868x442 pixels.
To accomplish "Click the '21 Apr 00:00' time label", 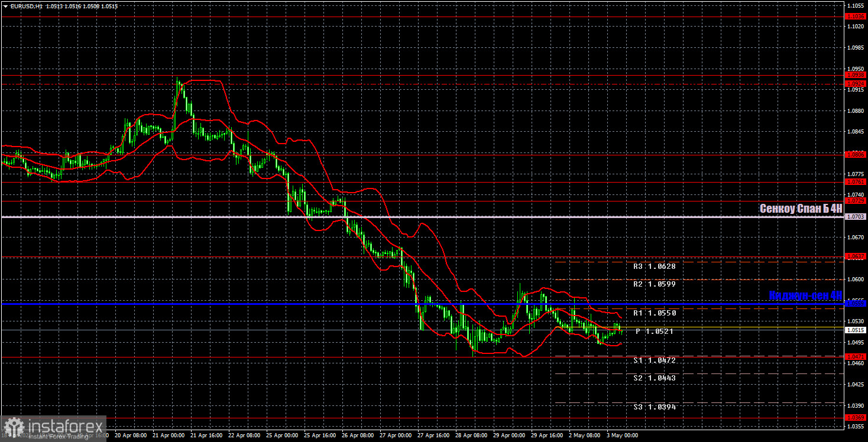I will pos(169,435).
